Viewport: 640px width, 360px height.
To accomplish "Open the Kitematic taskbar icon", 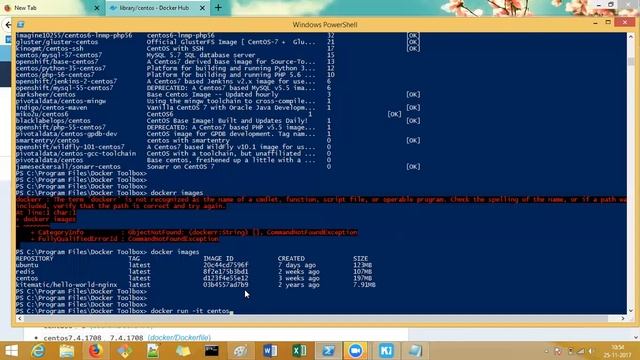I will pos(386,351).
